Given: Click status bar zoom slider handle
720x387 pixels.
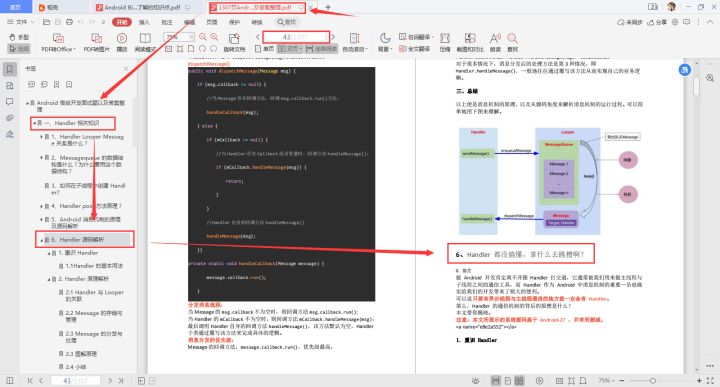Looking at the screenshot, I should 652,381.
